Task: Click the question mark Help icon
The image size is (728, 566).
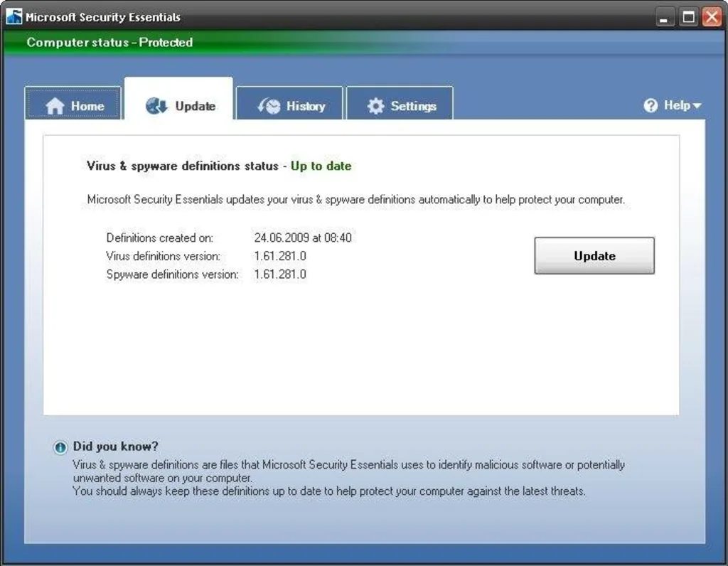Action: [651, 105]
